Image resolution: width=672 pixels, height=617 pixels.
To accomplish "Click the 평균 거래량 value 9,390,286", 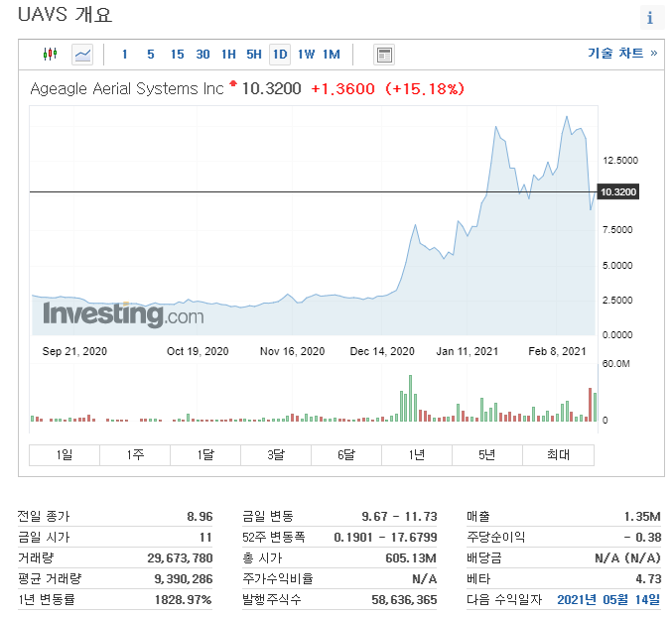I will (x=184, y=579).
